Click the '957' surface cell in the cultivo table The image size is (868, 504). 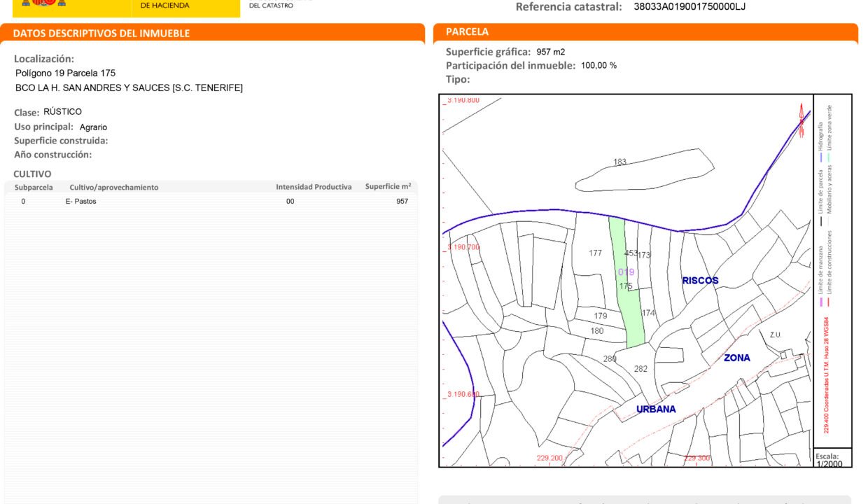click(402, 202)
